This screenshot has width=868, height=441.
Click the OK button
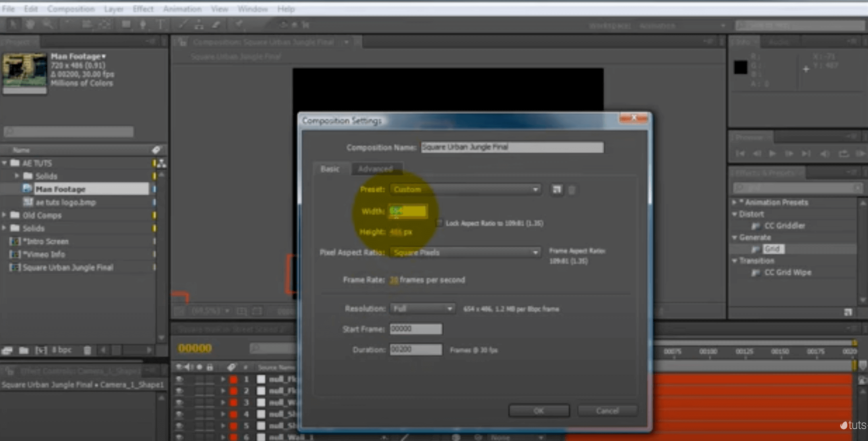click(538, 410)
